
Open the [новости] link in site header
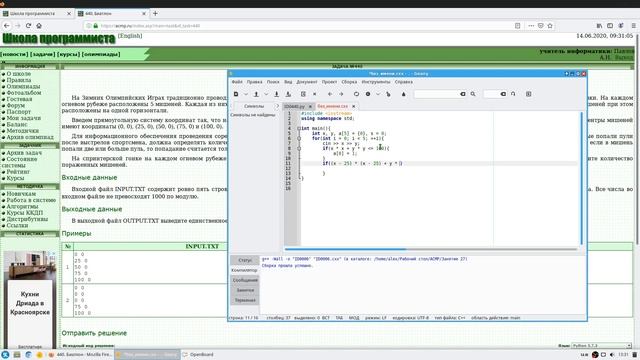(14, 54)
